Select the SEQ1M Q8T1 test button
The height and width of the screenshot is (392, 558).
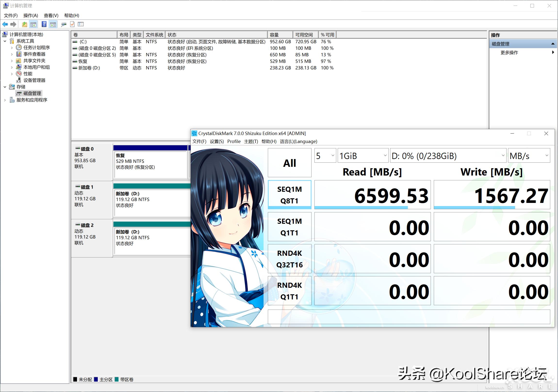[289, 194]
